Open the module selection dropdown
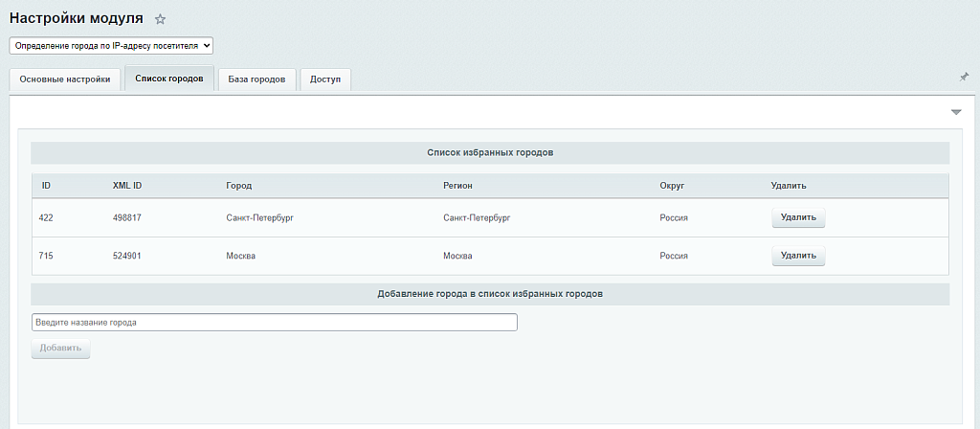This screenshot has height=429, width=980. point(111,45)
